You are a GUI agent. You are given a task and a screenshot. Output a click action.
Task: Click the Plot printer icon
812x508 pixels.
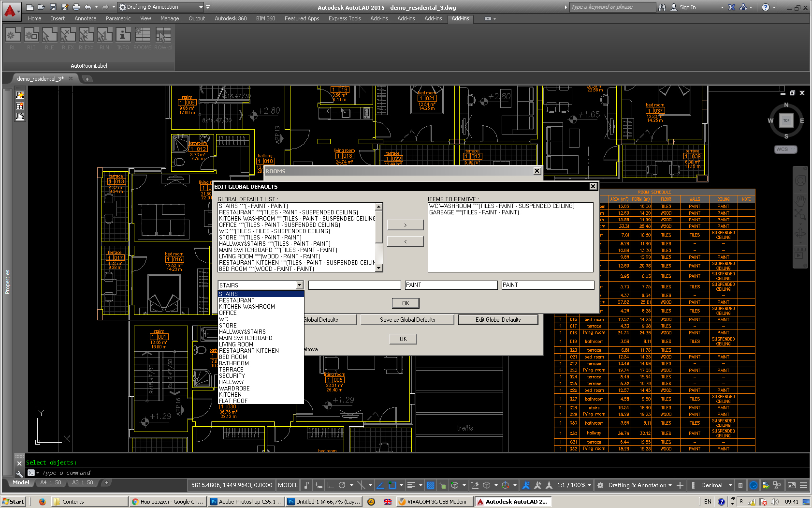[76, 7]
